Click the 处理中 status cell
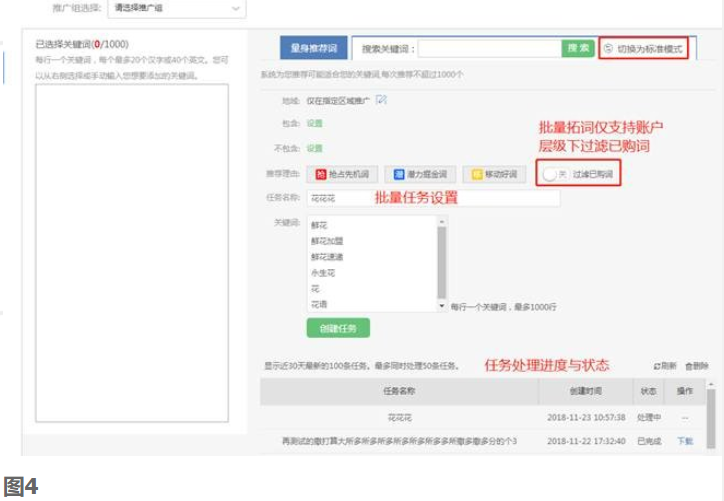 coord(649,417)
